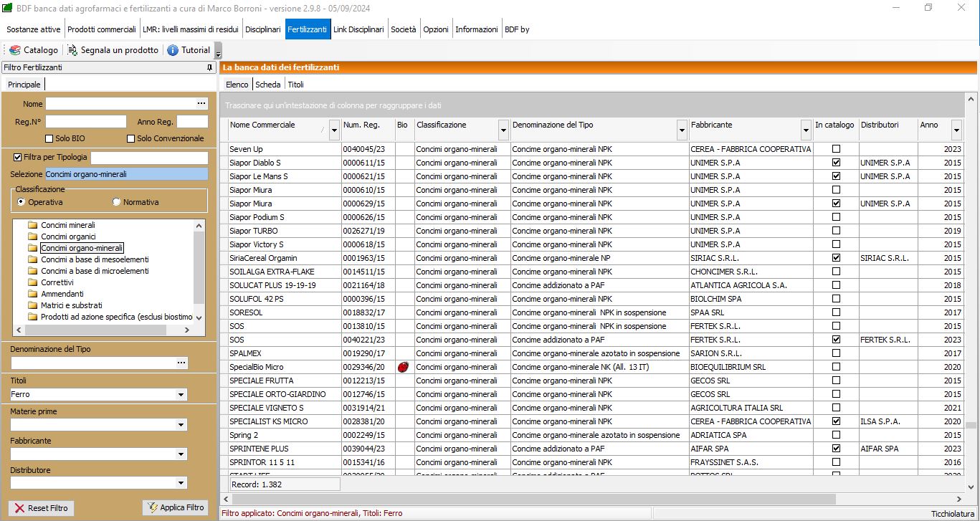
Task: Select the Concimi minerali folder icon
Action: click(x=32, y=225)
